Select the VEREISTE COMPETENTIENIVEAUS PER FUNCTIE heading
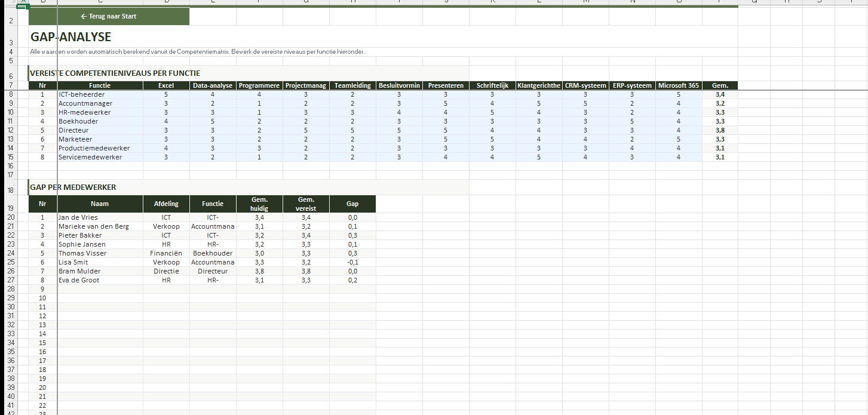The width and height of the screenshot is (868, 415). 115,73
